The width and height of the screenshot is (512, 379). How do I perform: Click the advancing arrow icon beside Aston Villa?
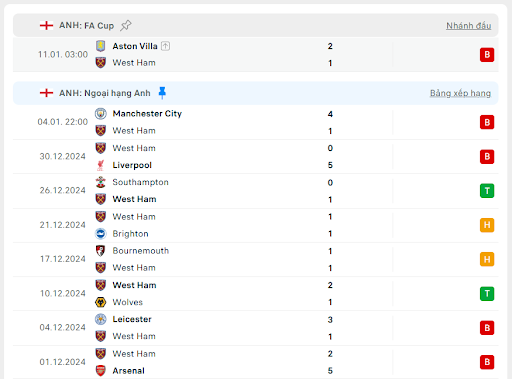tap(165, 46)
